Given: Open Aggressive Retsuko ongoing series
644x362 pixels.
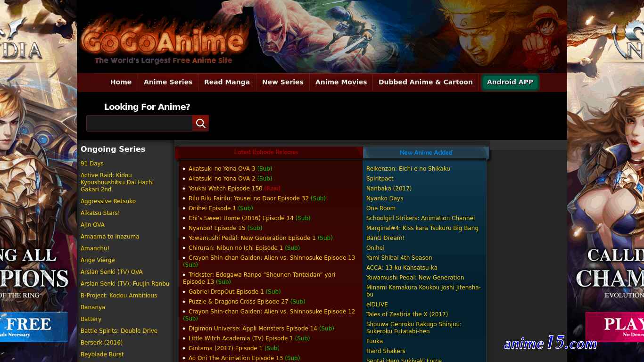Looking at the screenshot, I should pos(108,201).
